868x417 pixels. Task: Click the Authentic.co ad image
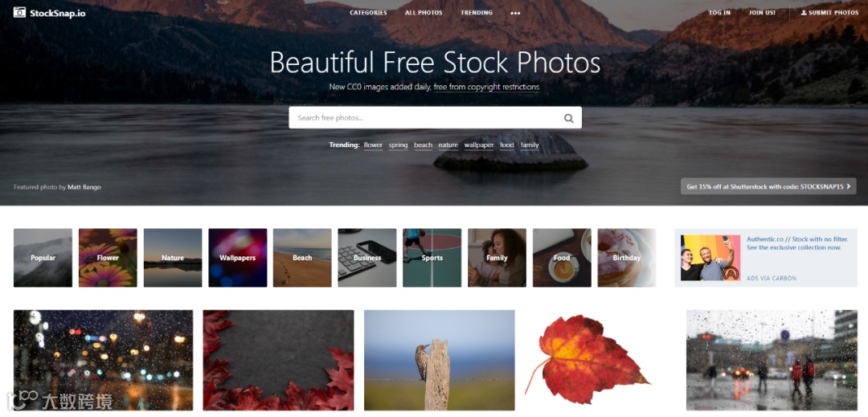[x=710, y=258]
